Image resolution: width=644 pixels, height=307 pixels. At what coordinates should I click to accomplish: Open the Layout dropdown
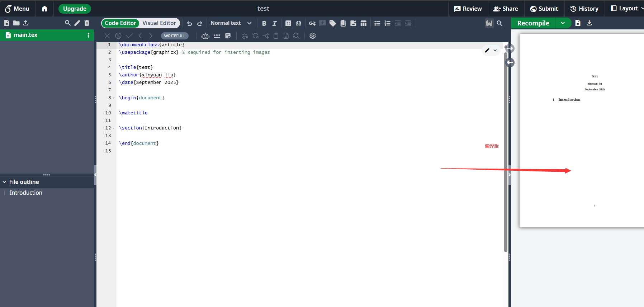point(626,9)
